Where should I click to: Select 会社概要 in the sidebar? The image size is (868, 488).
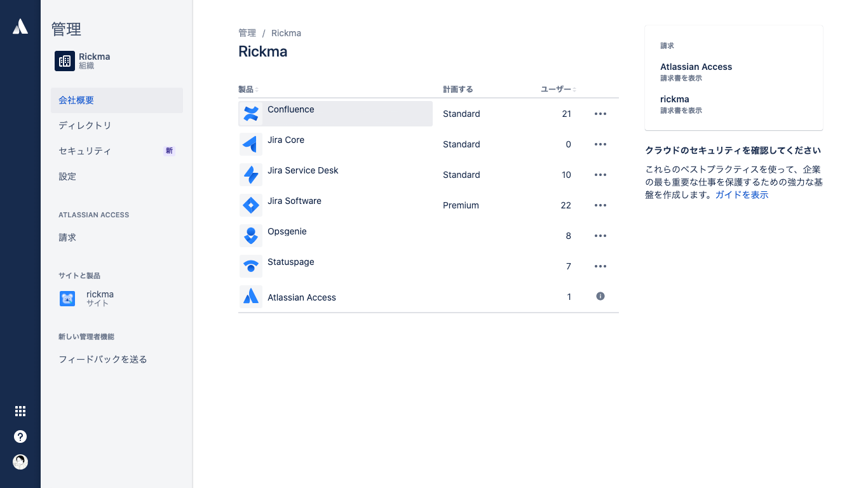pyautogui.click(x=117, y=100)
